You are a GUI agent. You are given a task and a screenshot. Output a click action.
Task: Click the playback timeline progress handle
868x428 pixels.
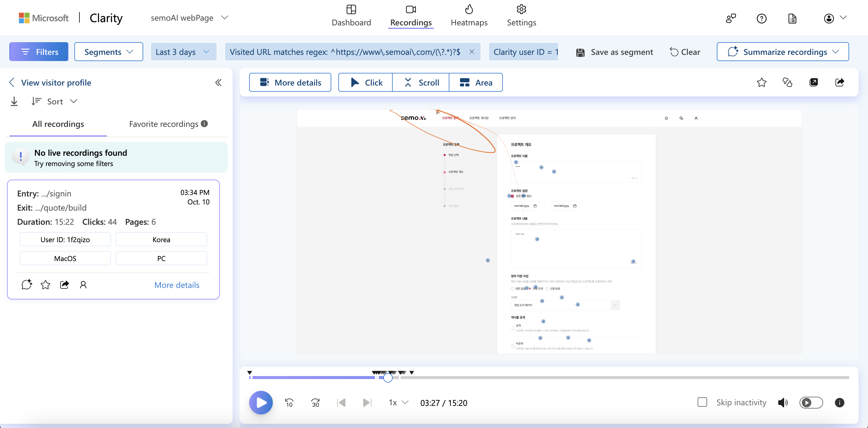[x=388, y=378]
